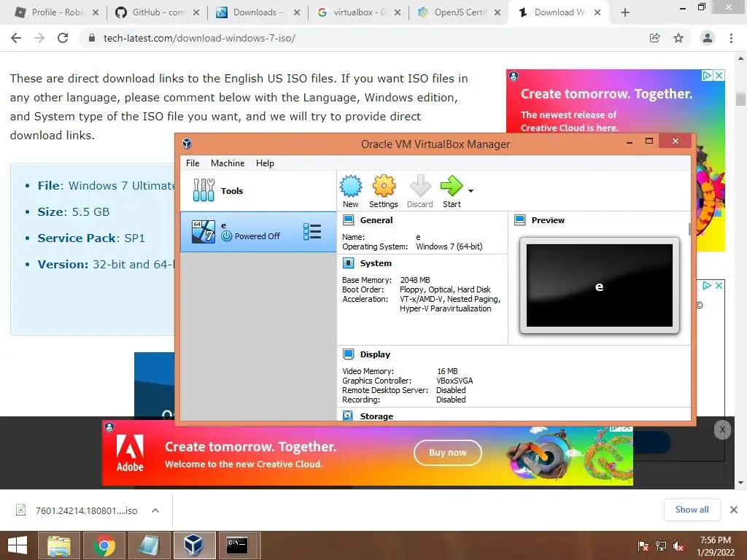Click the System section icon
This screenshot has width=747, height=560.
coord(349,262)
